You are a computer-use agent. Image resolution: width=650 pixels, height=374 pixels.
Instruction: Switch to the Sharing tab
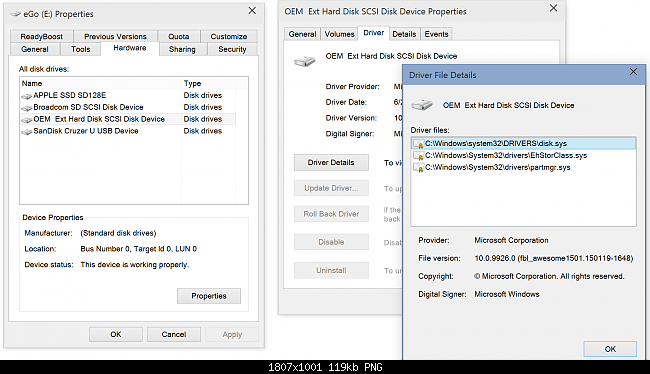(182, 49)
